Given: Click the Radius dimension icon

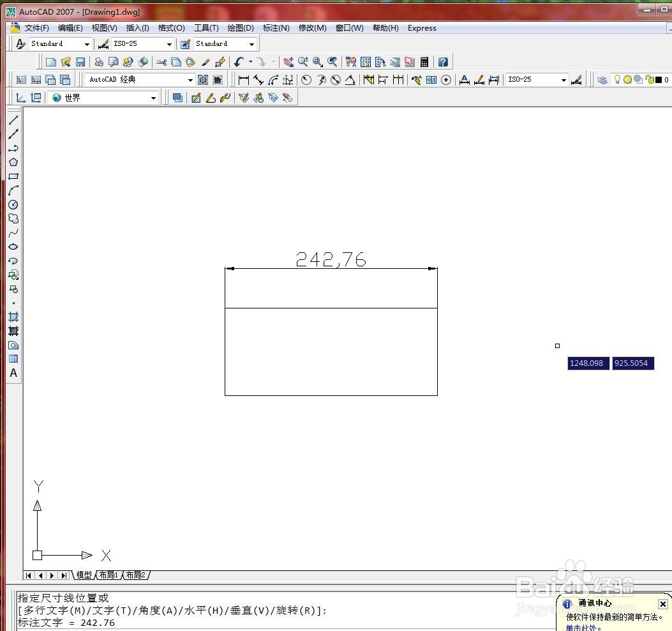Looking at the screenshot, I should point(306,80).
